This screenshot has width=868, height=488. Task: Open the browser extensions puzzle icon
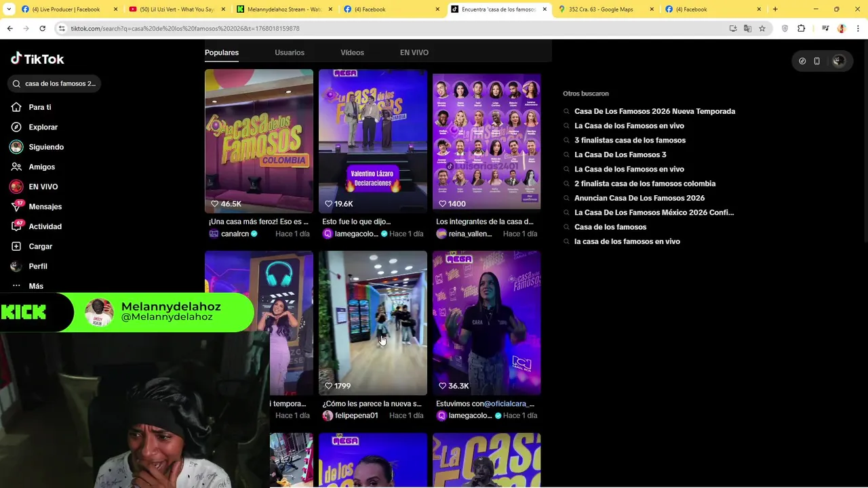pyautogui.click(x=802, y=28)
